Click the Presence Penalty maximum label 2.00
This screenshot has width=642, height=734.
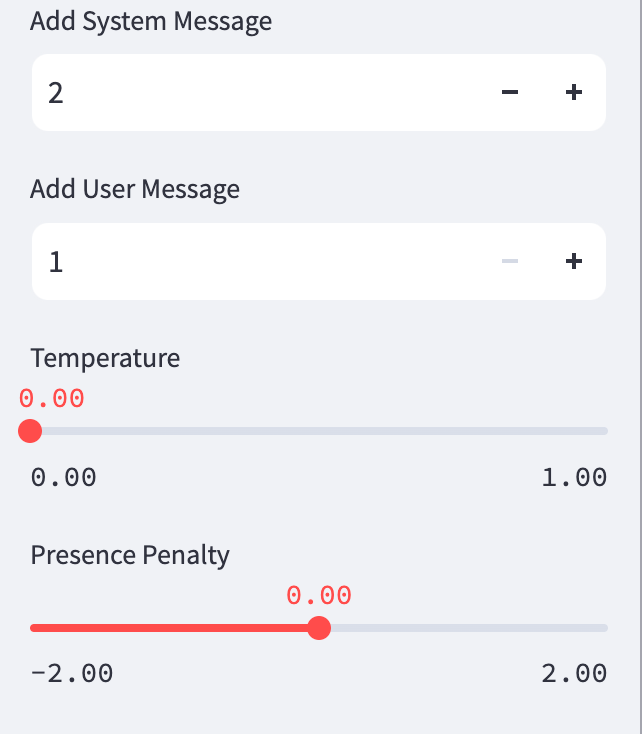[x=574, y=673]
